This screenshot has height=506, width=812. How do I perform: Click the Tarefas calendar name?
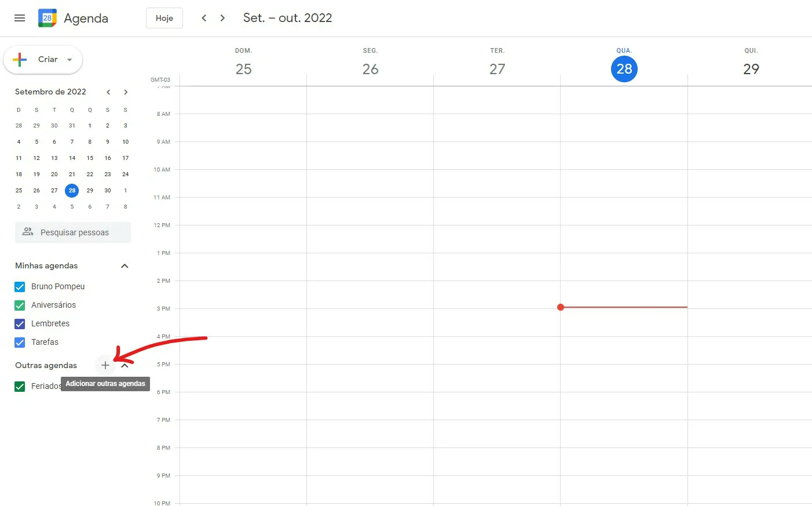(45, 342)
